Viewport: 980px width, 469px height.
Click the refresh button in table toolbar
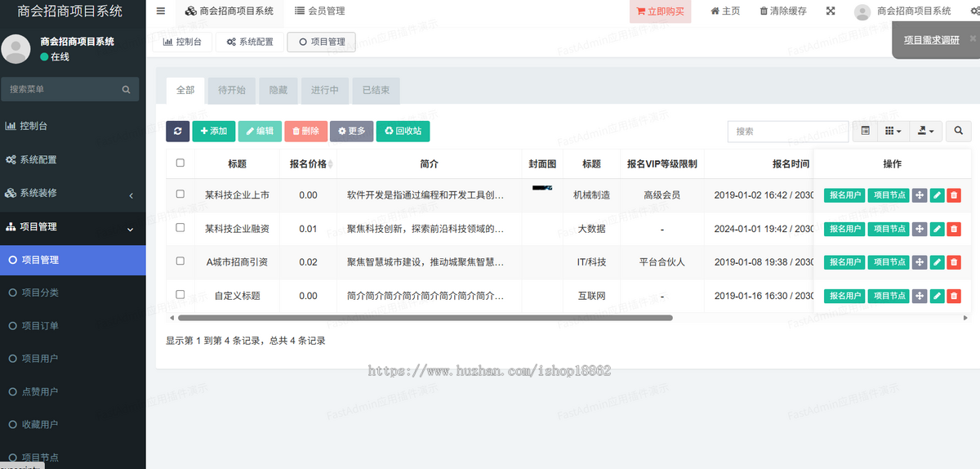(x=177, y=131)
